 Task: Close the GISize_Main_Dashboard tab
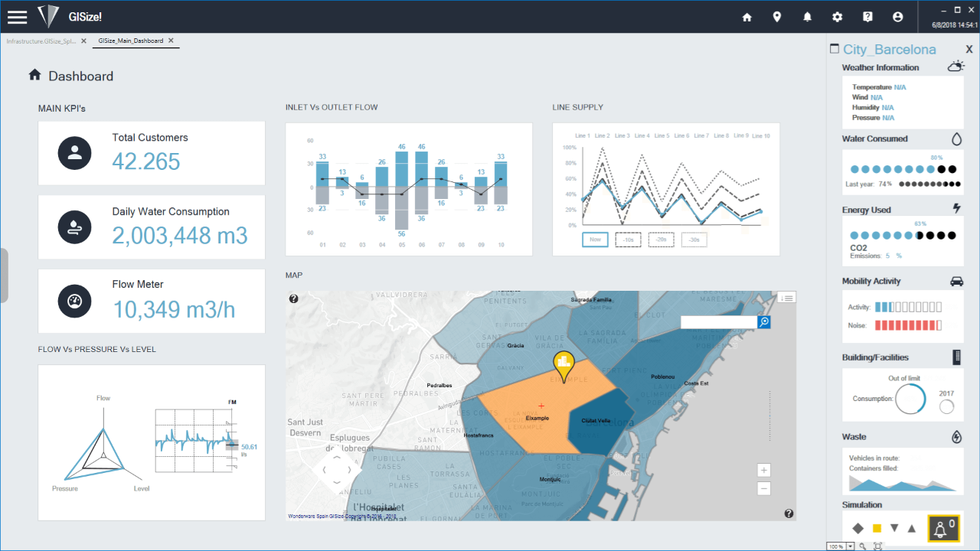pyautogui.click(x=171, y=41)
